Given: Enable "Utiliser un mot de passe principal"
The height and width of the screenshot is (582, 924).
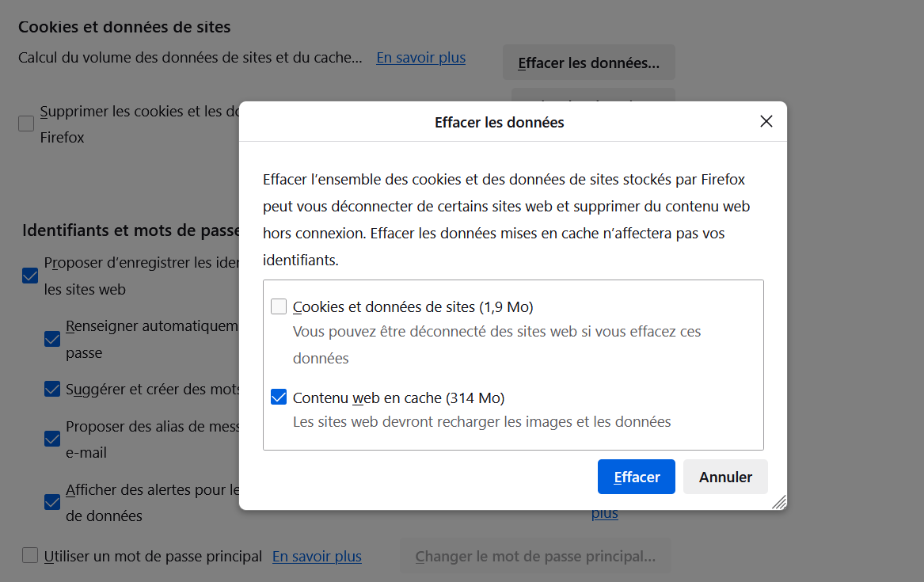Looking at the screenshot, I should 29,555.
